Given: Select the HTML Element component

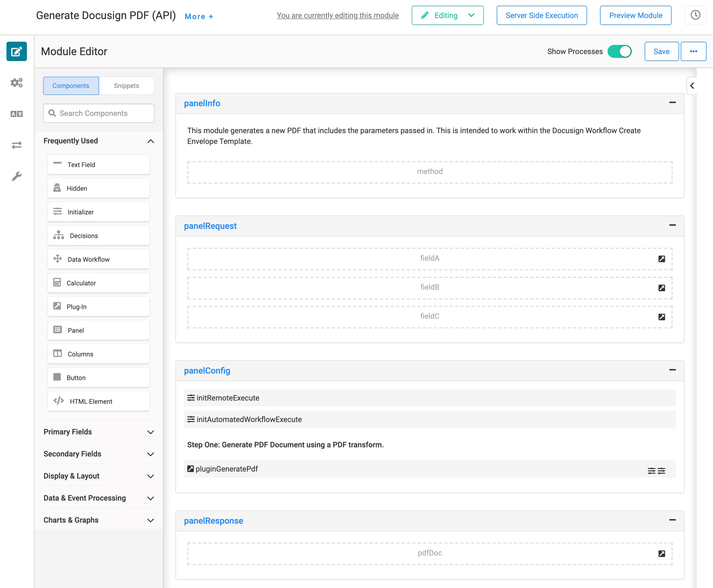Looking at the screenshot, I should 98,402.
